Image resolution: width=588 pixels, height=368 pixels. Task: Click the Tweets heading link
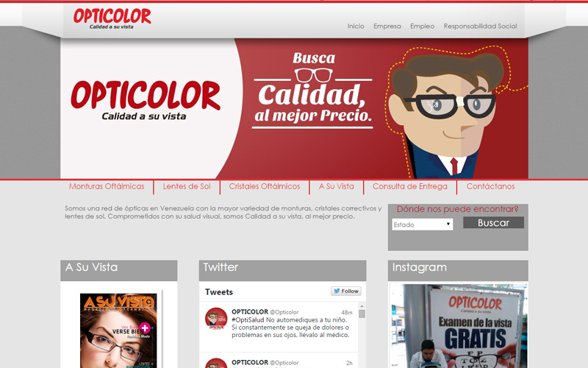click(x=219, y=291)
